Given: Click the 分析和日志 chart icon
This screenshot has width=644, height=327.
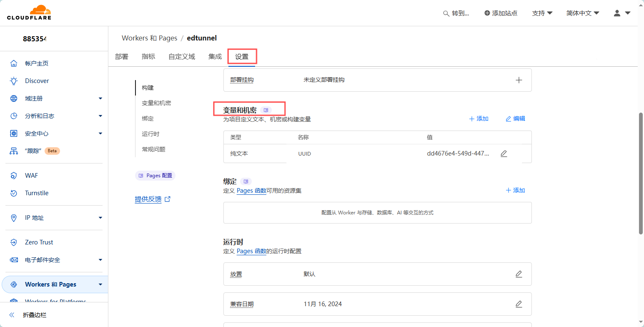Looking at the screenshot, I should (14, 116).
